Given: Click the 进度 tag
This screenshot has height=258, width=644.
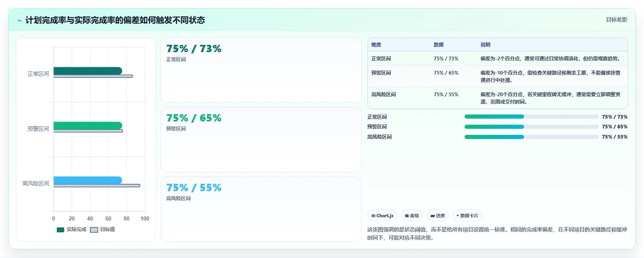Looking at the screenshot, I should pos(438,216).
